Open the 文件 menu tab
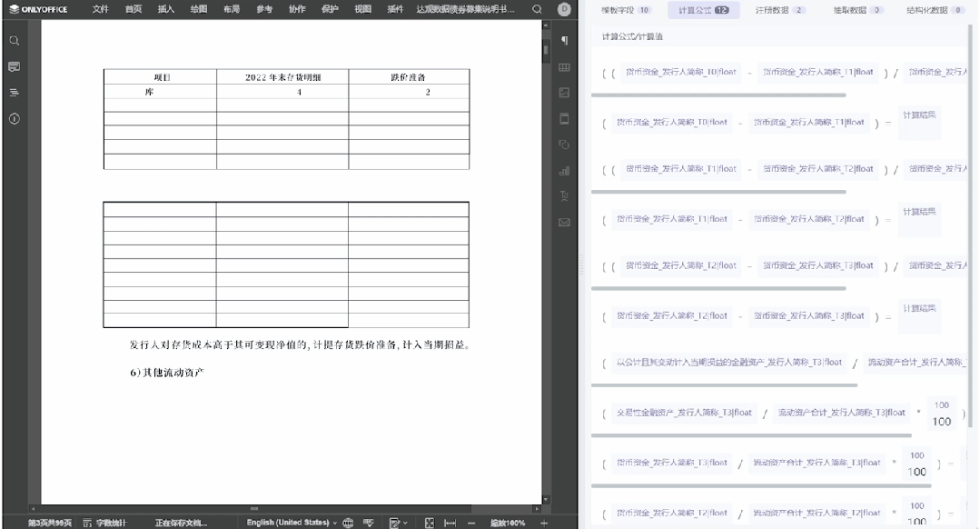Viewport: 980px width, 529px height. point(100,9)
